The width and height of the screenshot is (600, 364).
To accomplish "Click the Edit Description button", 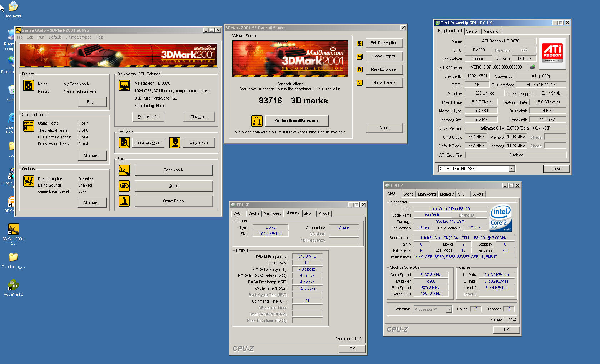I will click(384, 43).
